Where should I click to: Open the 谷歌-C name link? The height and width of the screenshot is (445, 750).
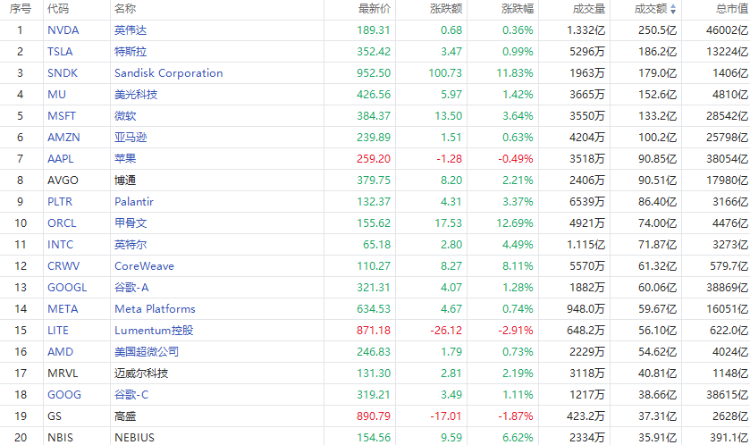coord(132,395)
